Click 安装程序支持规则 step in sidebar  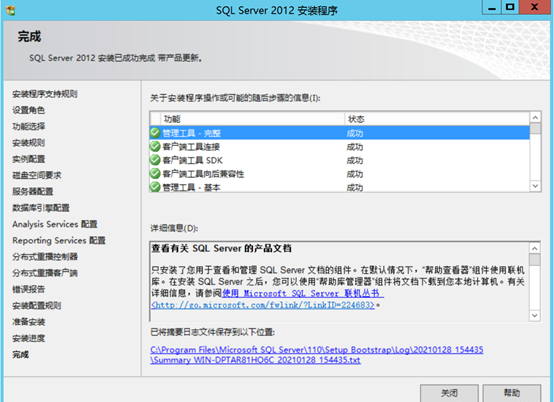(x=45, y=94)
